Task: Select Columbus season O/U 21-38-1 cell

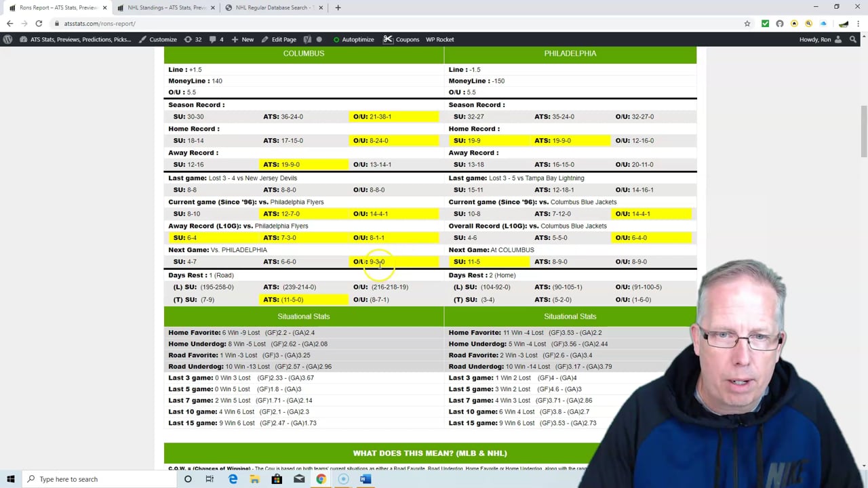Action: click(x=393, y=117)
